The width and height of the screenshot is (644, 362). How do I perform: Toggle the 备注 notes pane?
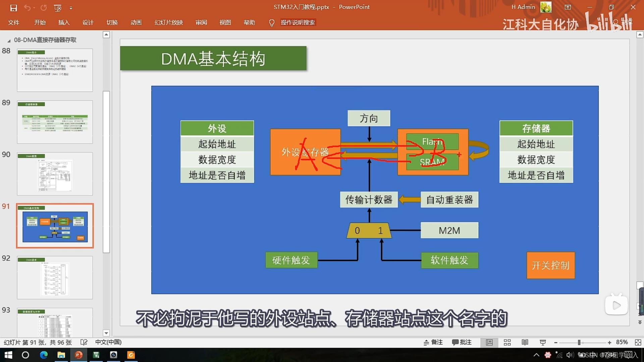coord(433,342)
